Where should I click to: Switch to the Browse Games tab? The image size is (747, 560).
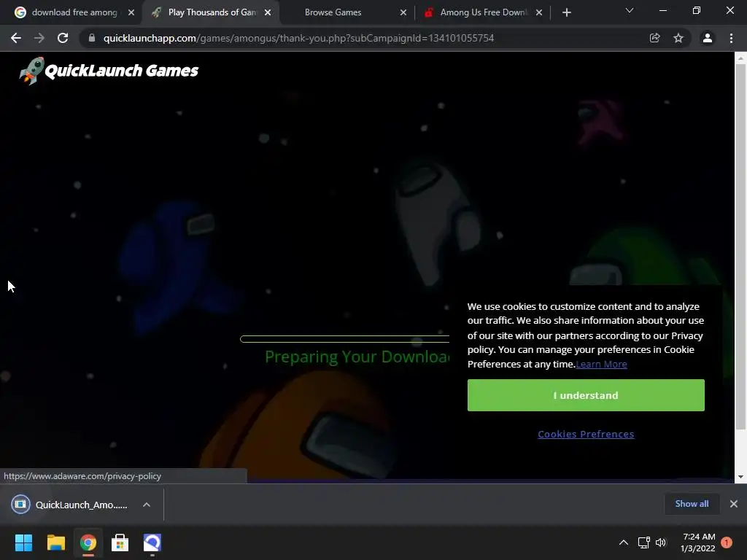click(333, 12)
